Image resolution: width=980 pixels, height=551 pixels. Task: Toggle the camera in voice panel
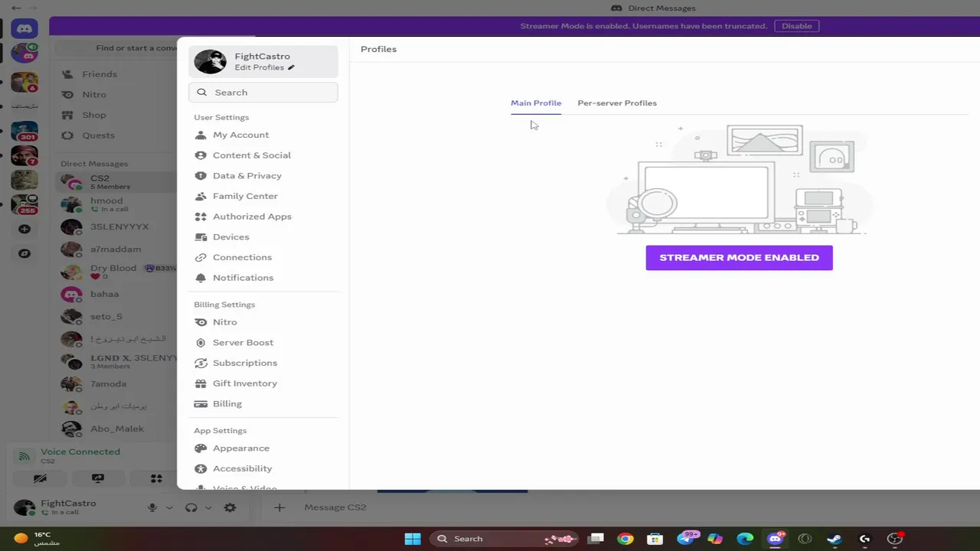point(40,478)
